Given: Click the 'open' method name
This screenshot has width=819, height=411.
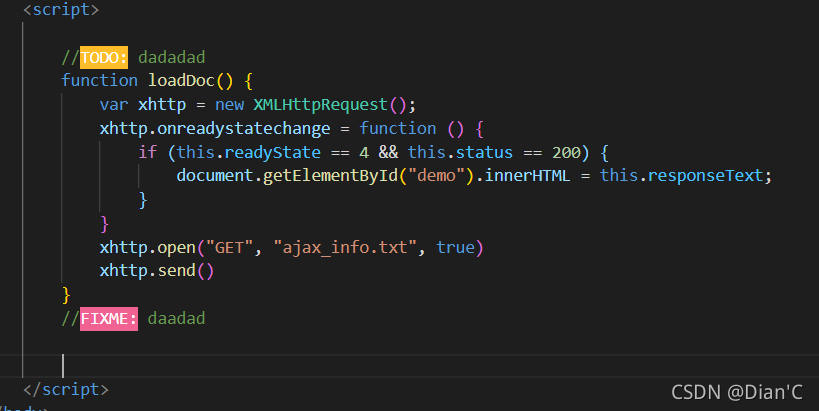Looking at the screenshot, I should [x=176, y=247].
